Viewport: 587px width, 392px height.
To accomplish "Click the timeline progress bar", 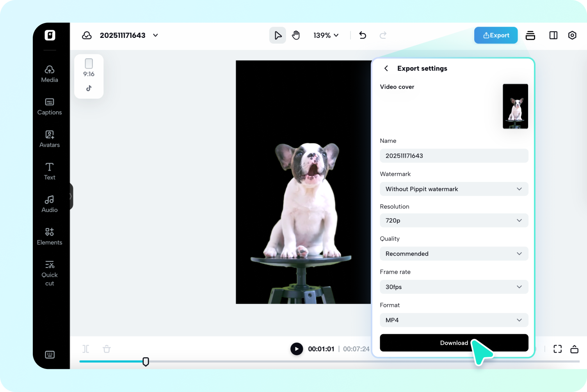I will (x=329, y=362).
